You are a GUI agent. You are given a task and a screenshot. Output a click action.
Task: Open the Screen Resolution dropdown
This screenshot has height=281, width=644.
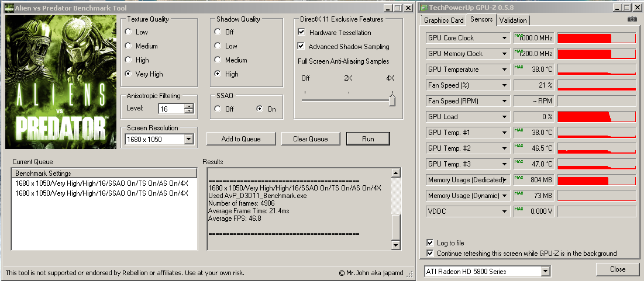189,140
